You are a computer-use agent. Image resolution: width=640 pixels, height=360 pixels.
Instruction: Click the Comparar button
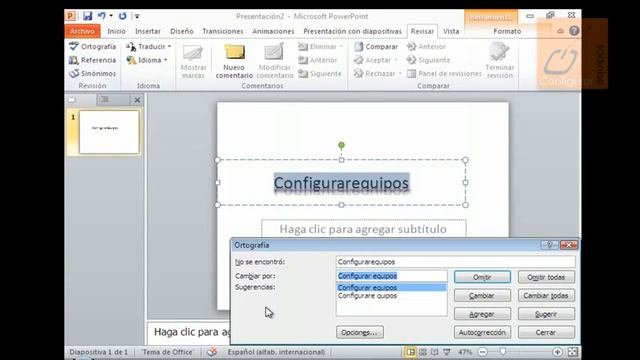376,47
